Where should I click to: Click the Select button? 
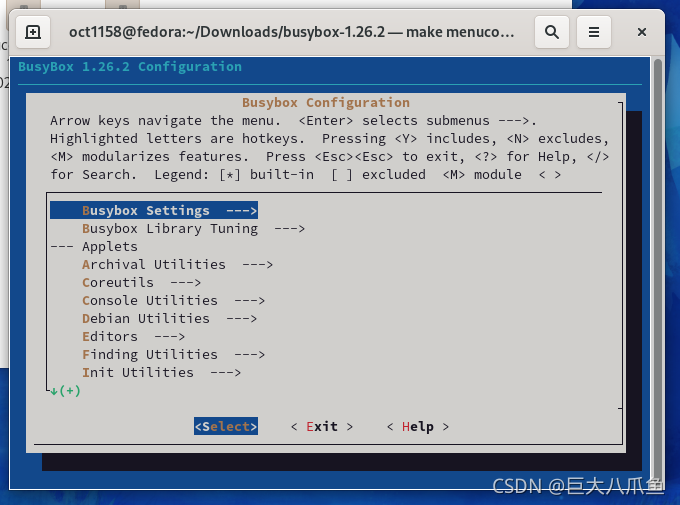[x=226, y=426]
